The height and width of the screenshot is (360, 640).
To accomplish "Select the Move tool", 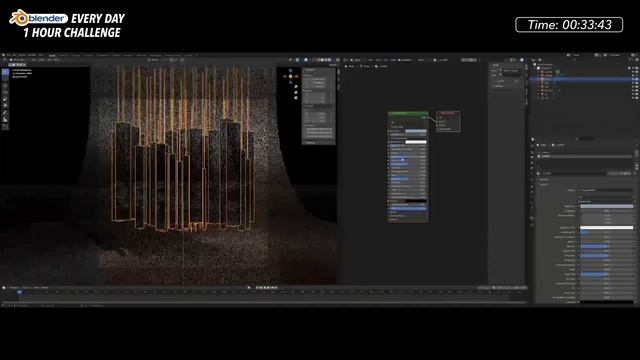I will [5, 86].
